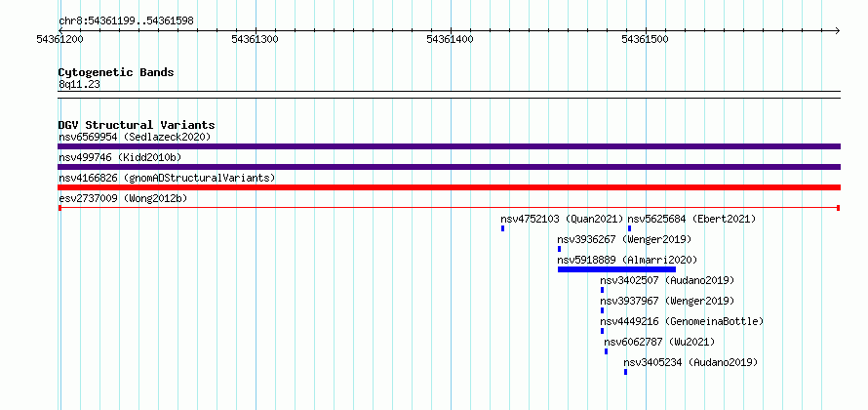Click ruler position 54361200
The height and width of the screenshot is (410, 868).
coord(59,39)
